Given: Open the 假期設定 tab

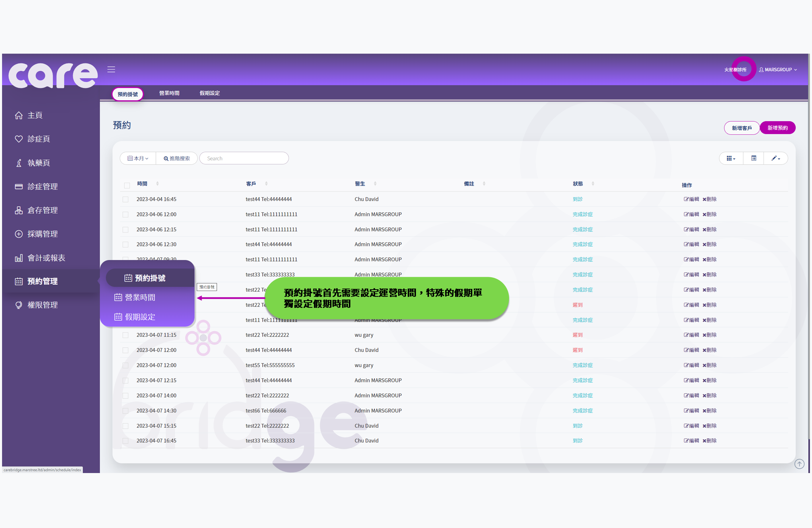Looking at the screenshot, I should tap(210, 93).
